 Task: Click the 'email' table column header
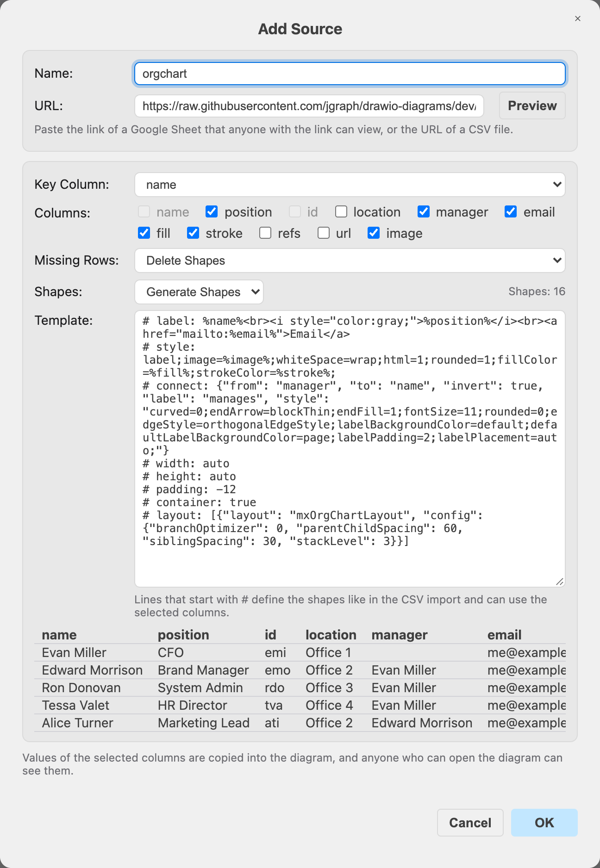(x=504, y=635)
